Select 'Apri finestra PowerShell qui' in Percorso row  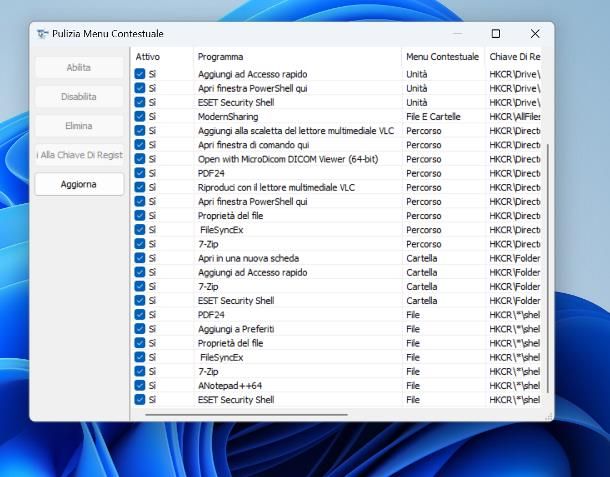click(252, 202)
